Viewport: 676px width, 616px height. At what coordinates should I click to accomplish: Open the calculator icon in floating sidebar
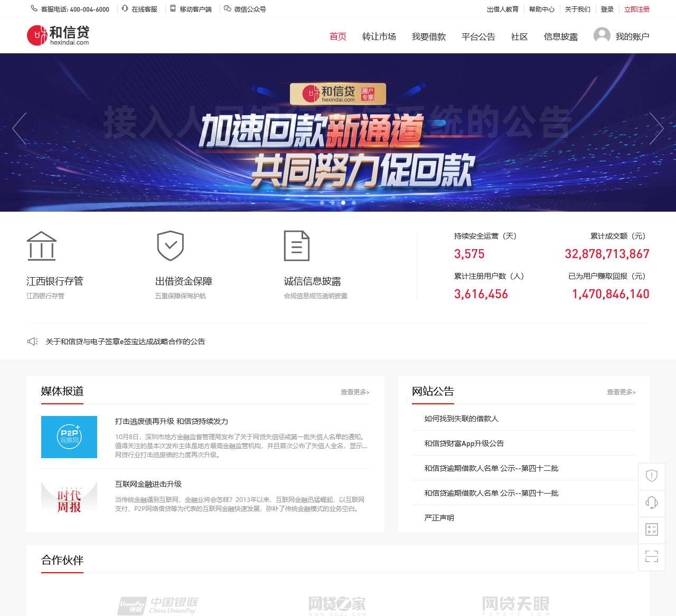pyautogui.click(x=652, y=529)
